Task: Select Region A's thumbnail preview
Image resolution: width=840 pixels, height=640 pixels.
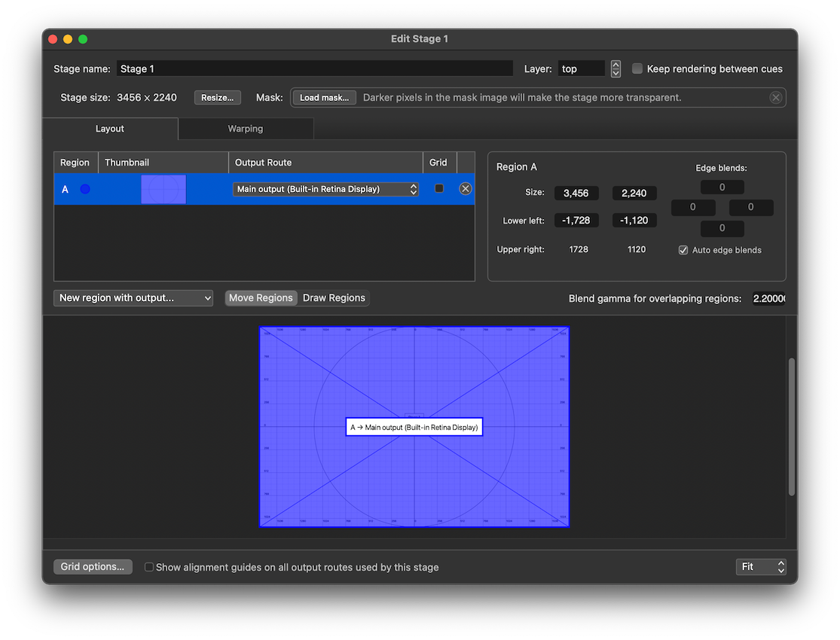Action: (x=163, y=188)
